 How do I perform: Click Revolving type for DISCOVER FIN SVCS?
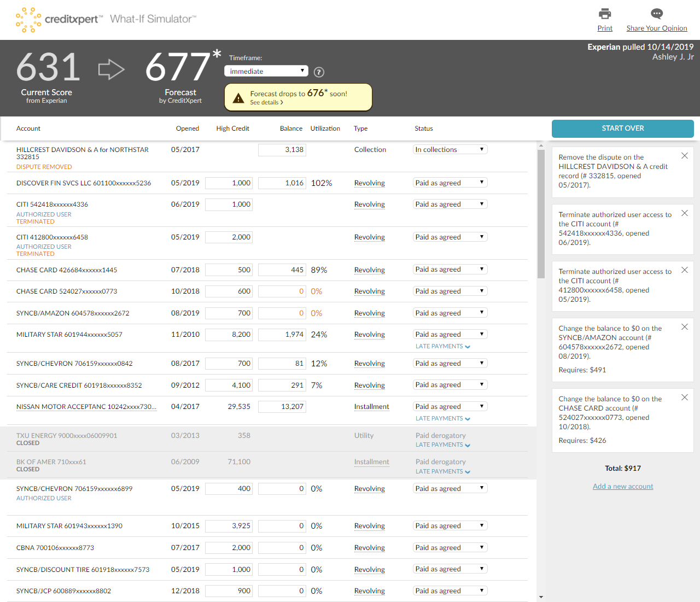pyautogui.click(x=370, y=183)
